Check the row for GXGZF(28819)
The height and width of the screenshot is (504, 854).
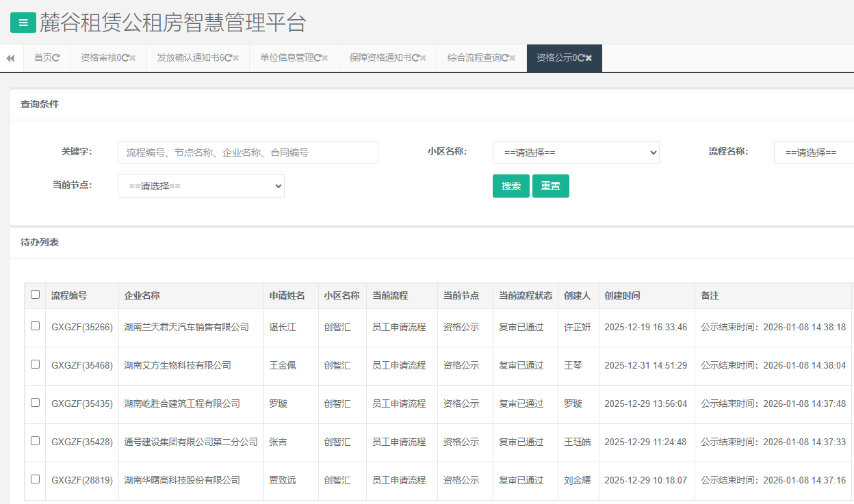pyautogui.click(x=35, y=480)
